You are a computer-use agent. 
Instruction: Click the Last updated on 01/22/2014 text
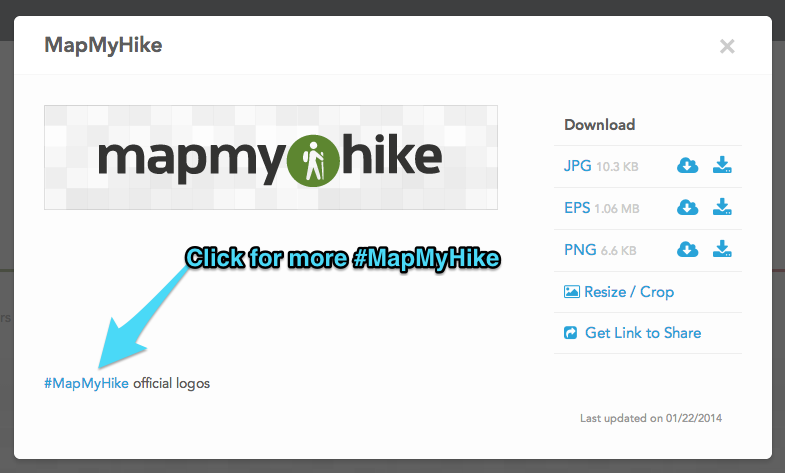651,418
